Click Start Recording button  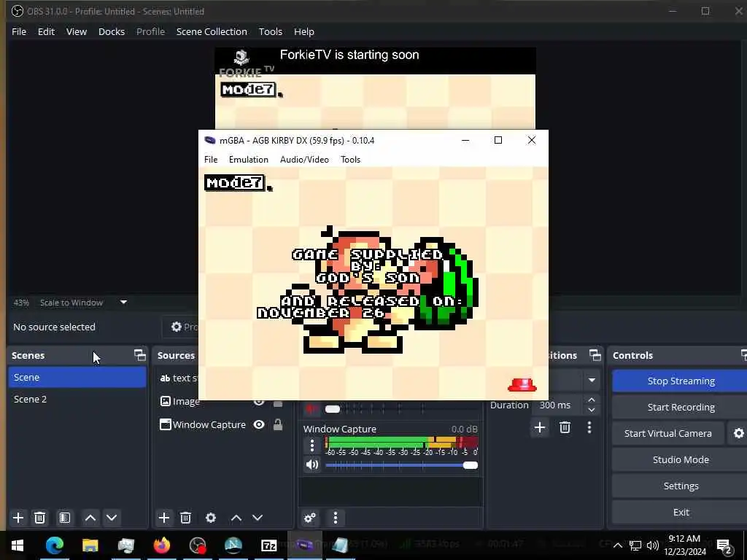tap(681, 407)
